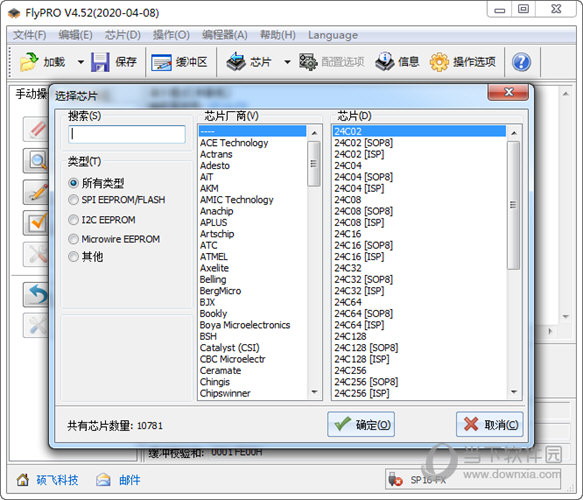
Task: Open the 帮助(H) menu
Action: click(278, 35)
